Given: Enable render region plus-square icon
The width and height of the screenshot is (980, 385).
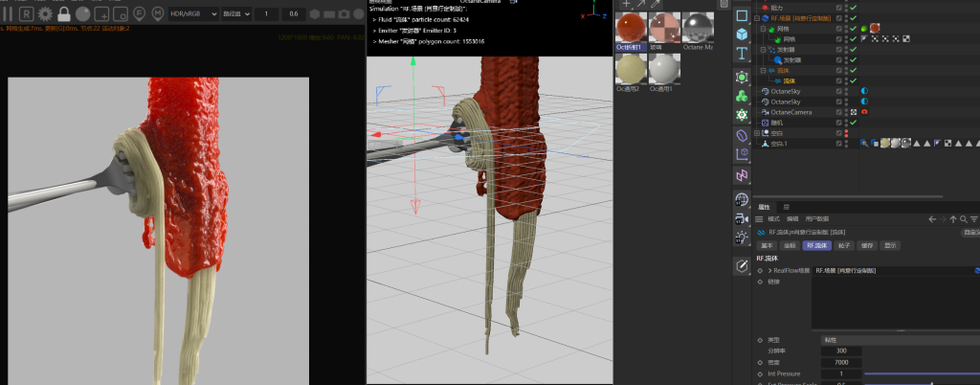Looking at the screenshot, I should point(101,13).
